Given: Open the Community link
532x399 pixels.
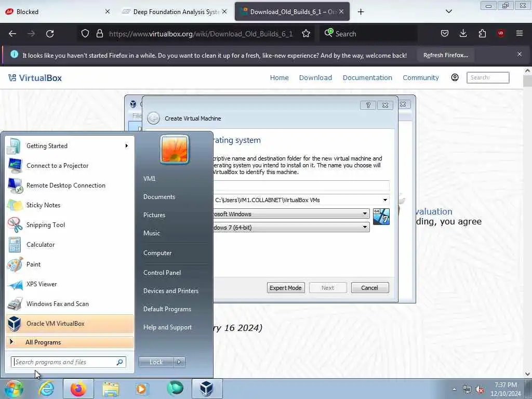Looking at the screenshot, I should tap(421, 77).
